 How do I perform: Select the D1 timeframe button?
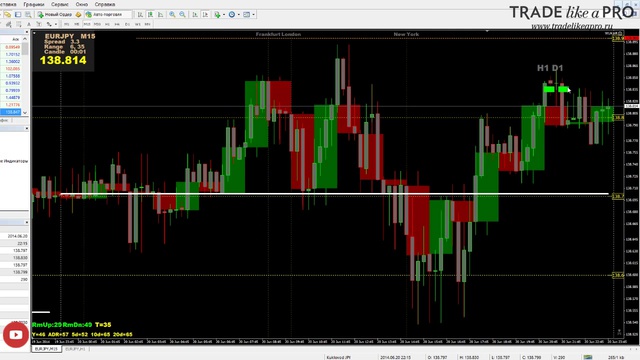tap(127, 24)
